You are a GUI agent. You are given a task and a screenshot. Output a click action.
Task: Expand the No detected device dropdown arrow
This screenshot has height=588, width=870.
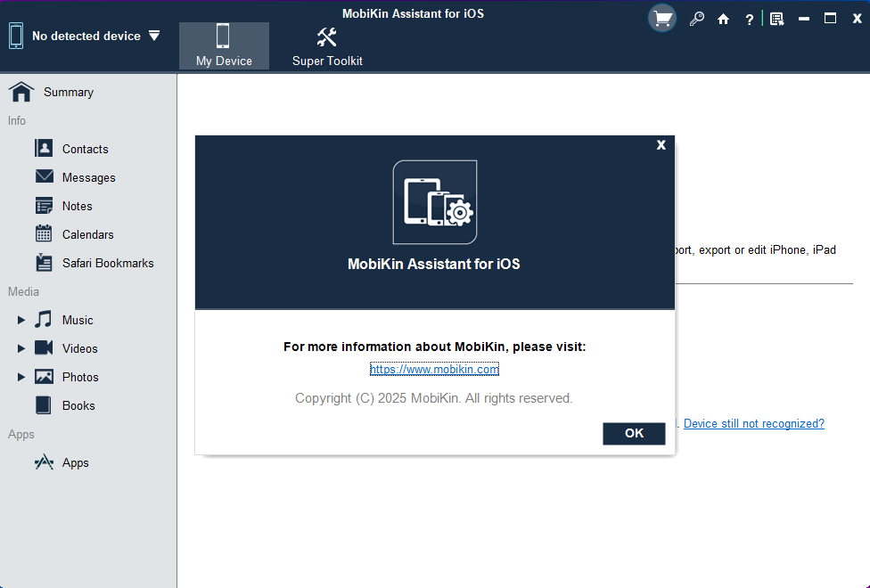[154, 36]
